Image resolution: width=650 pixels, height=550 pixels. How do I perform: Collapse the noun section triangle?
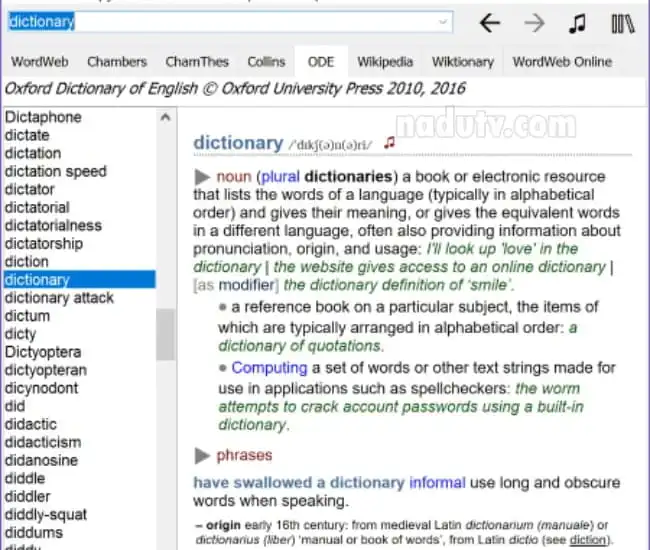click(202, 177)
